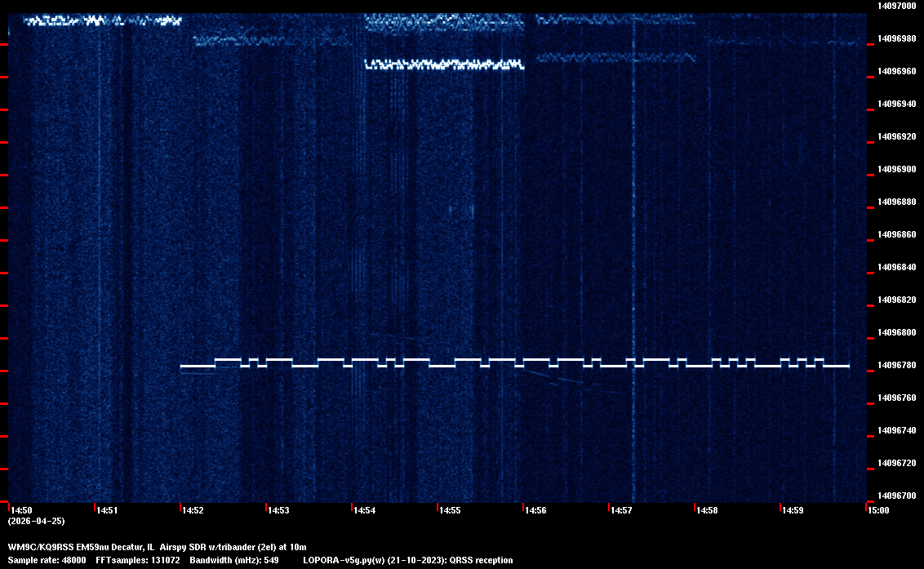The image size is (924, 569).
Task: Click the Sample rate: 48000 text
Action: tap(47, 560)
